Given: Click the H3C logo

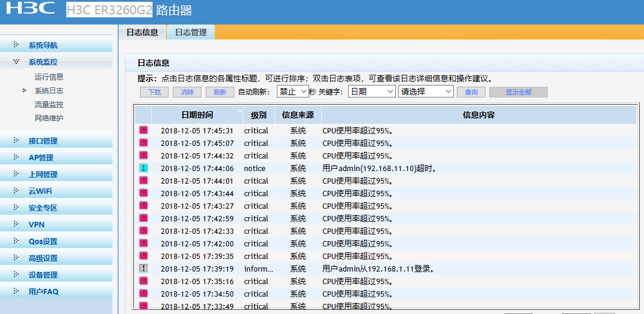Looking at the screenshot, I should (x=30, y=8).
